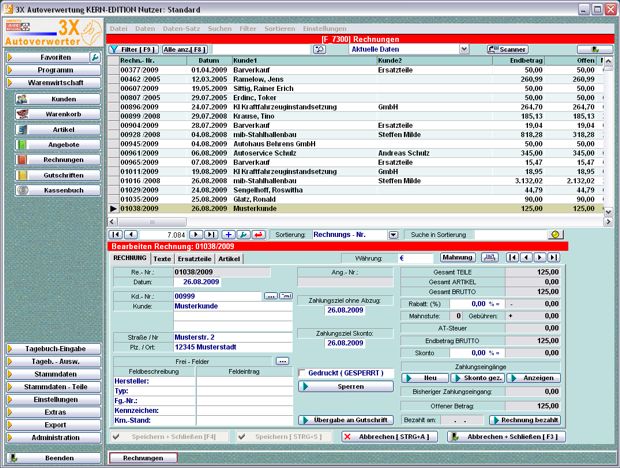The width and height of the screenshot is (620, 468).
Task: Select invoice row 01035/2009 Glatz, Ronald
Action: 356,199
